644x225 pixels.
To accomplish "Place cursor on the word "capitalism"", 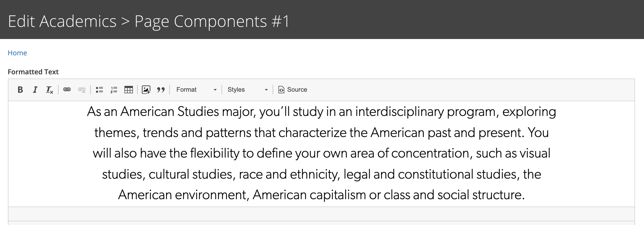I will pos(338,195).
